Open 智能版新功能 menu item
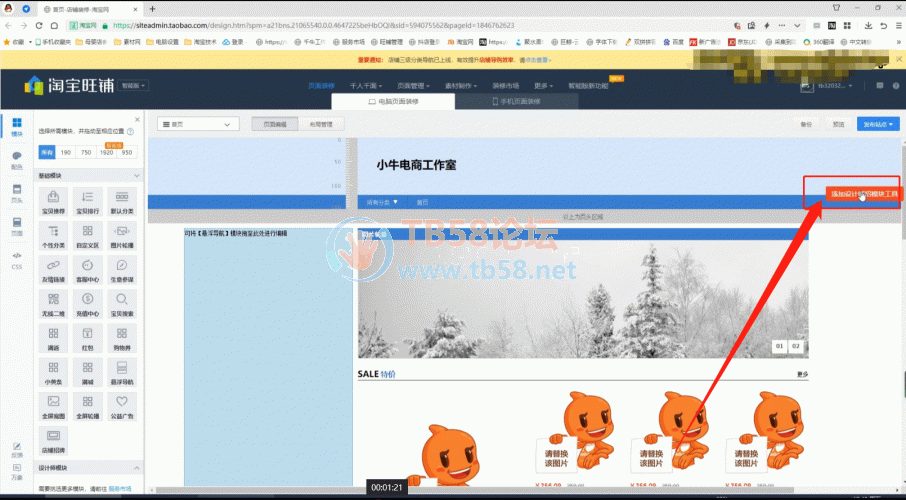 point(588,86)
